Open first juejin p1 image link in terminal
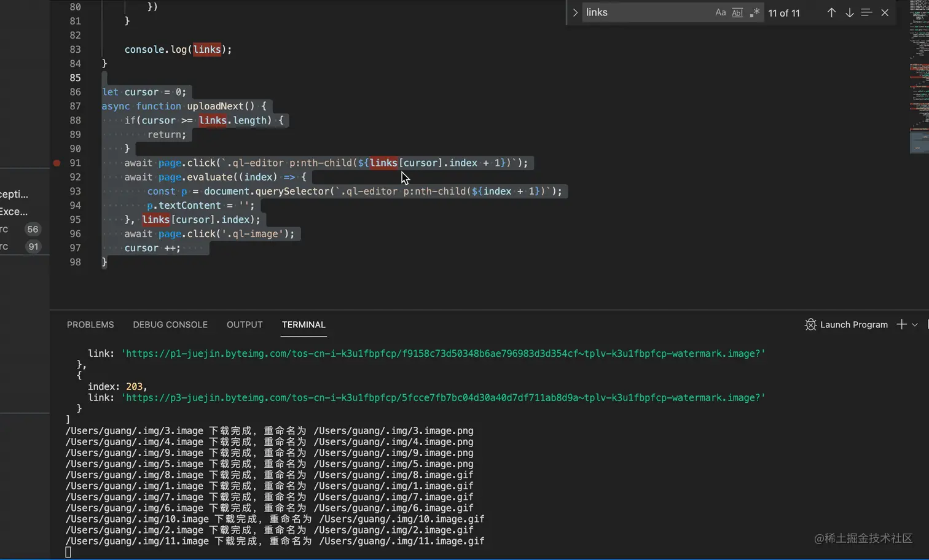The width and height of the screenshot is (929, 560). [443, 353]
